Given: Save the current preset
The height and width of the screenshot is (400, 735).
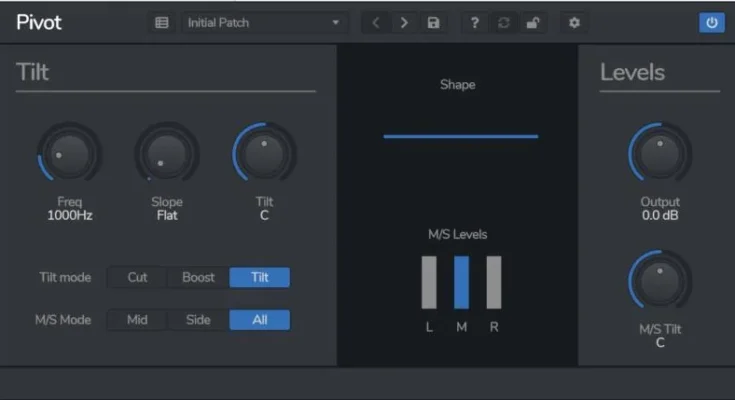Looking at the screenshot, I should (433, 23).
